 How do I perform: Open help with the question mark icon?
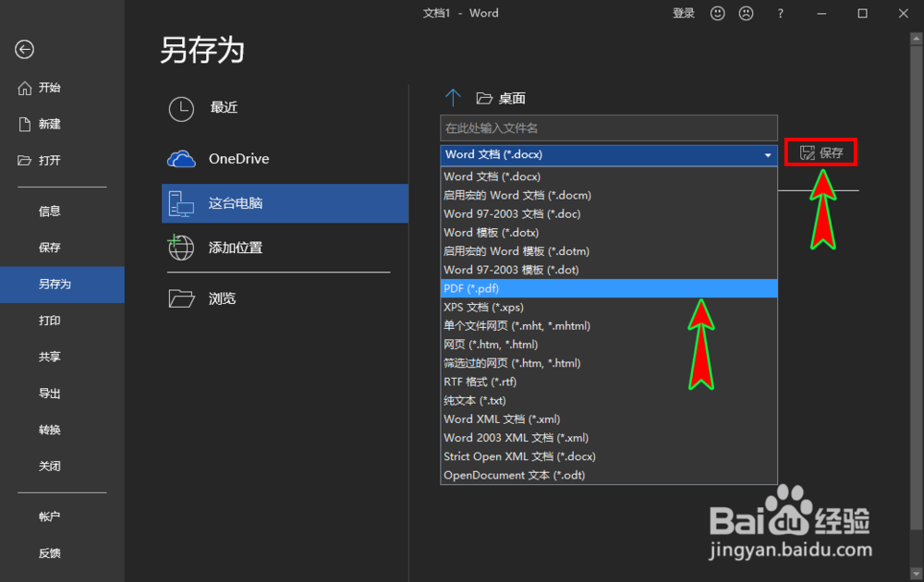[x=780, y=13]
